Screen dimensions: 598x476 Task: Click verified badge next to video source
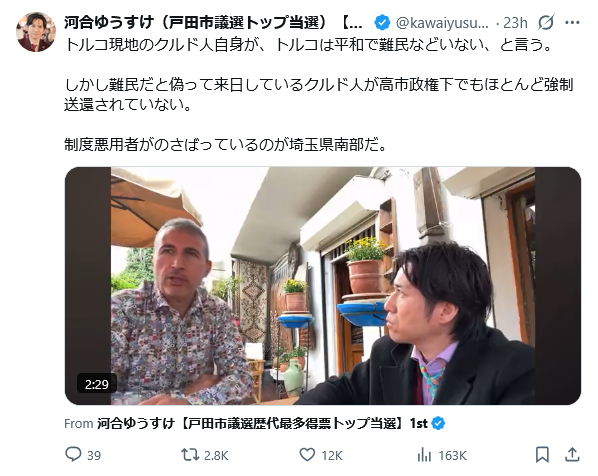[x=438, y=423]
